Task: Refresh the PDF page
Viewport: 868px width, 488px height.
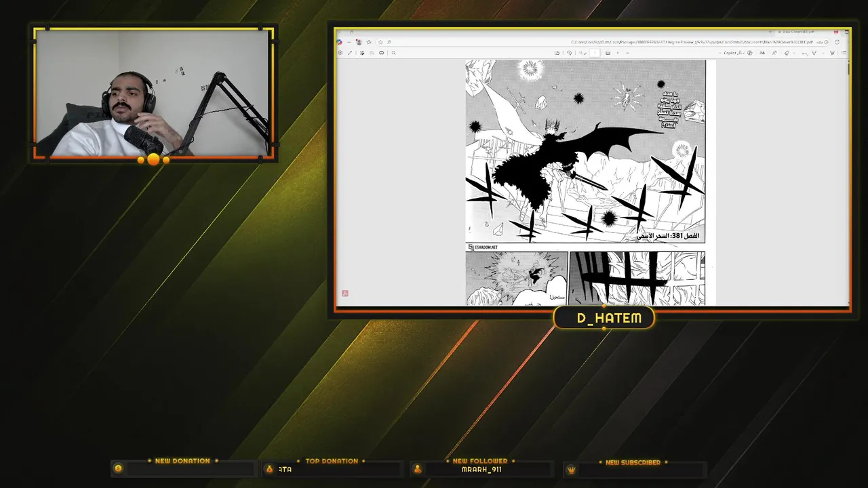Action: [837, 42]
